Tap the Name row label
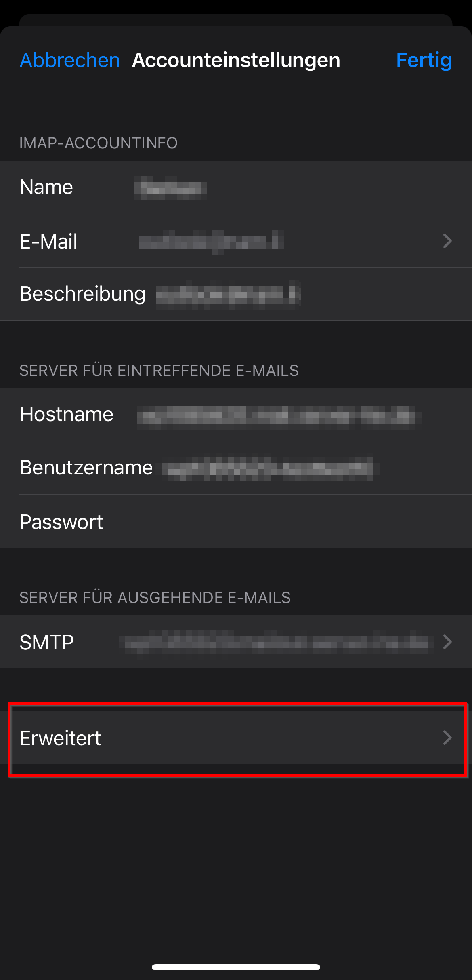 click(46, 187)
